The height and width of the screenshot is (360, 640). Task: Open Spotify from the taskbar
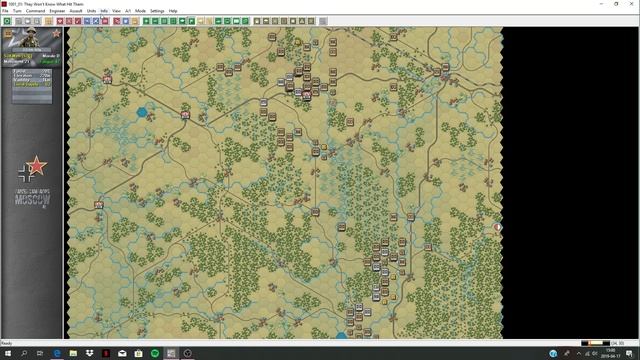pyautogui.click(x=155, y=353)
